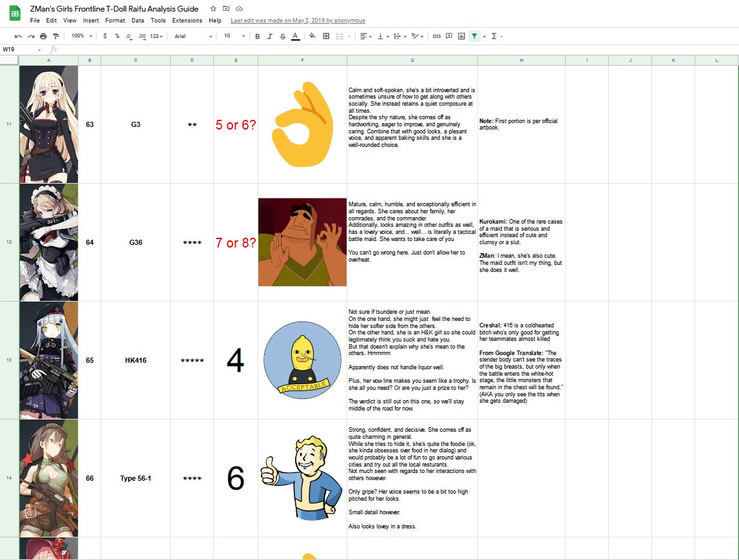Open the Extensions menu
Screen dimensions: 739x560
tap(187, 21)
